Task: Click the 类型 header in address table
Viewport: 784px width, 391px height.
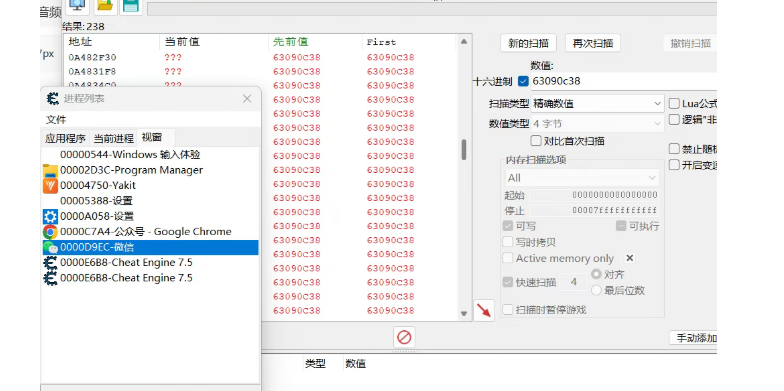Action: click(x=316, y=364)
